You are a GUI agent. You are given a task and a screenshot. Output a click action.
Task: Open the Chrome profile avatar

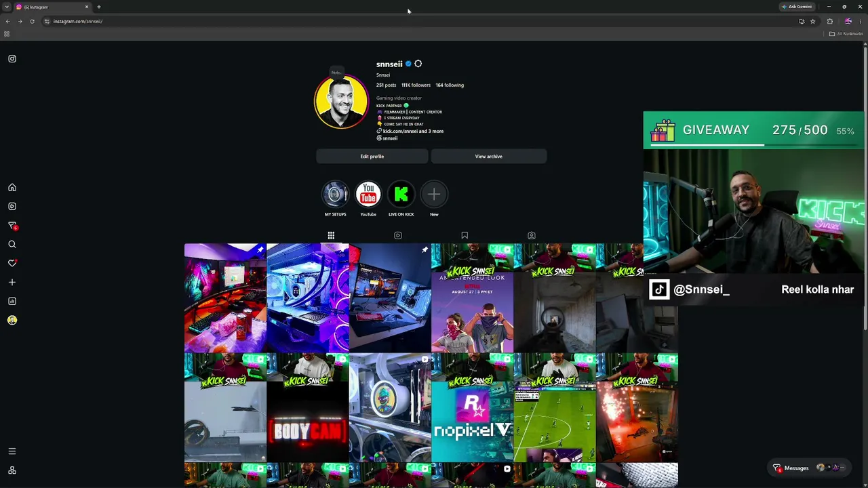848,21
